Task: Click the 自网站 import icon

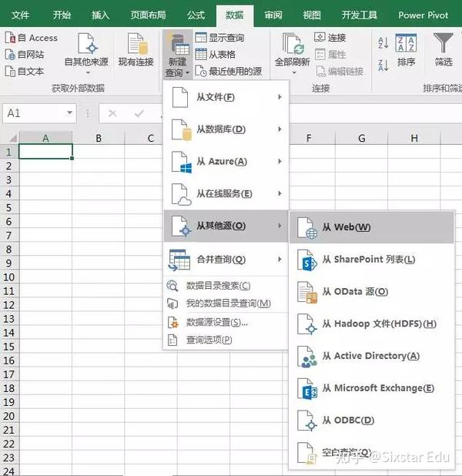Action: [10, 55]
